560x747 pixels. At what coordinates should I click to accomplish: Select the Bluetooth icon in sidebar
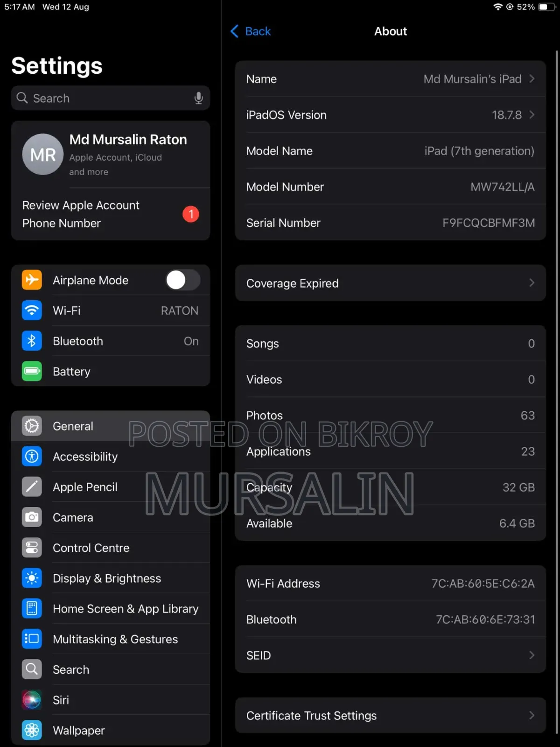coord(32,341)
